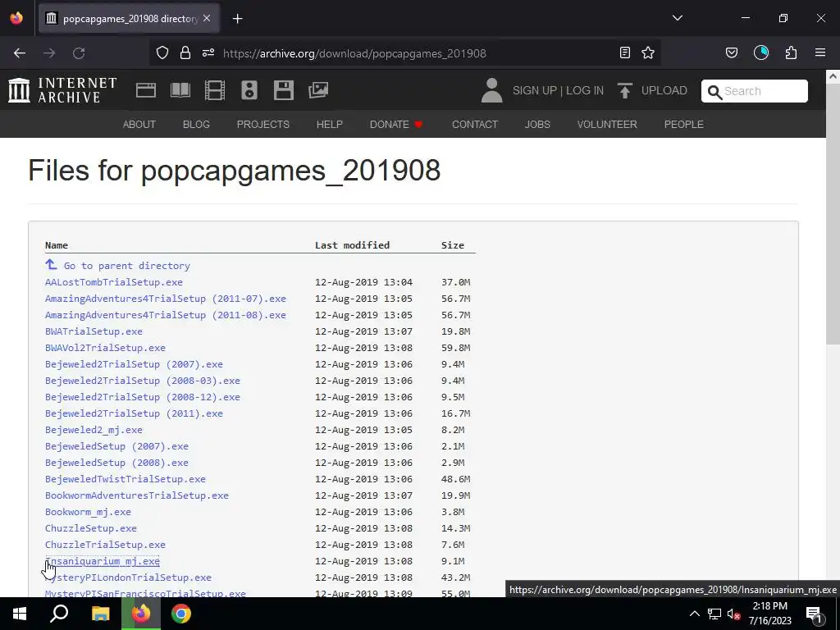Download Bejeweled2_mj.exe

click(x=94, y=430)
